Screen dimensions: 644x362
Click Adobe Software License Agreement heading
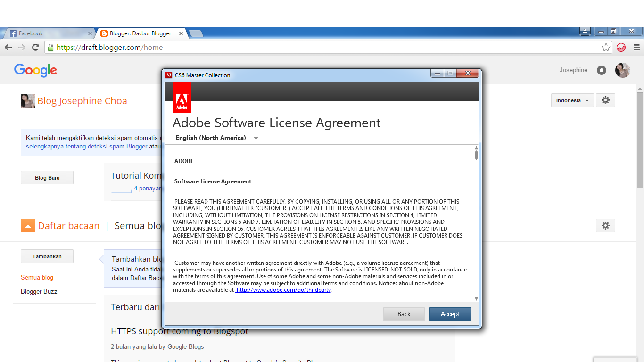[x=276, y=123]
